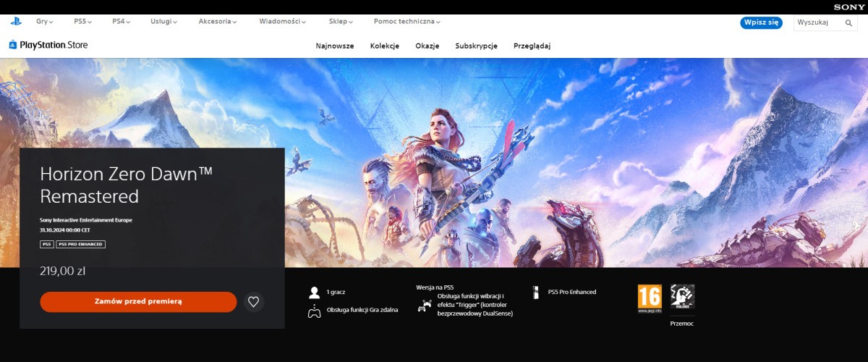Add game to wishlist with heart icon
The image size is (868, 362).
click(253, 302)
